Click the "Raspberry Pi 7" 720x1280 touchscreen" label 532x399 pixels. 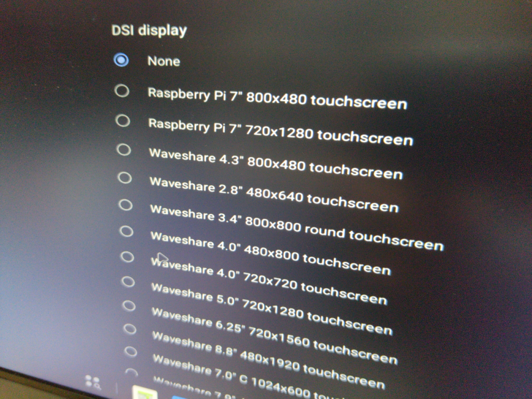click(281, 131)
